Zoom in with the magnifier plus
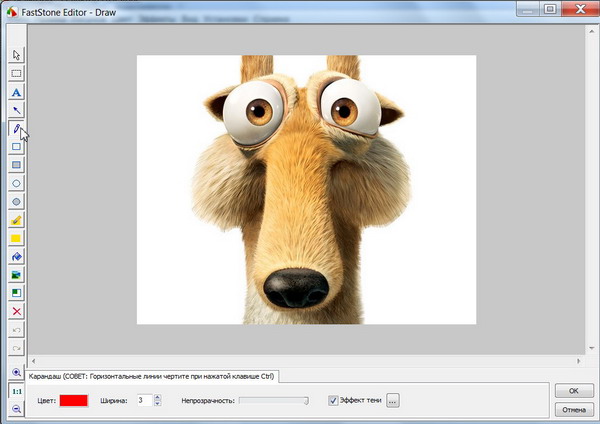Image resolution: width=600 pixels, height=424 pixels. pyautogui.click(x=16, y=372)
